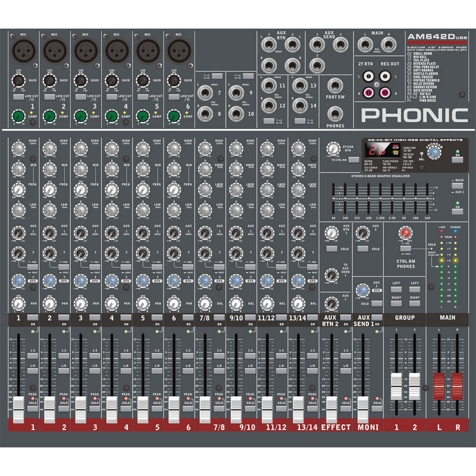Click the FOOT SW jack

click(x=335, y=86)
